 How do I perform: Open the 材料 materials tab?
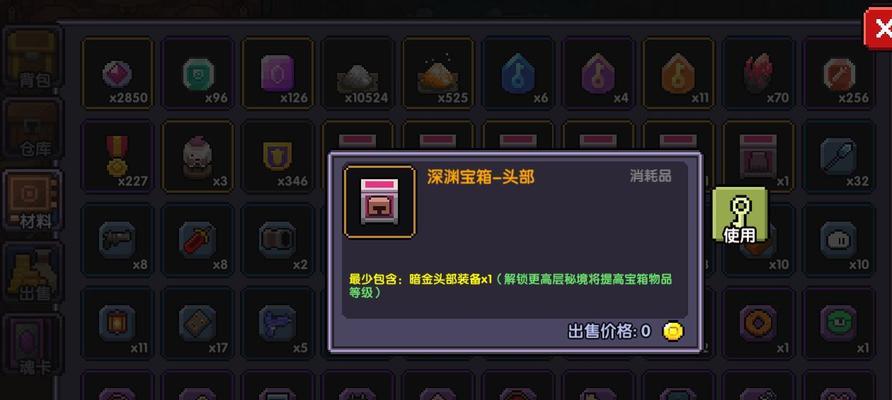(33, 200)
